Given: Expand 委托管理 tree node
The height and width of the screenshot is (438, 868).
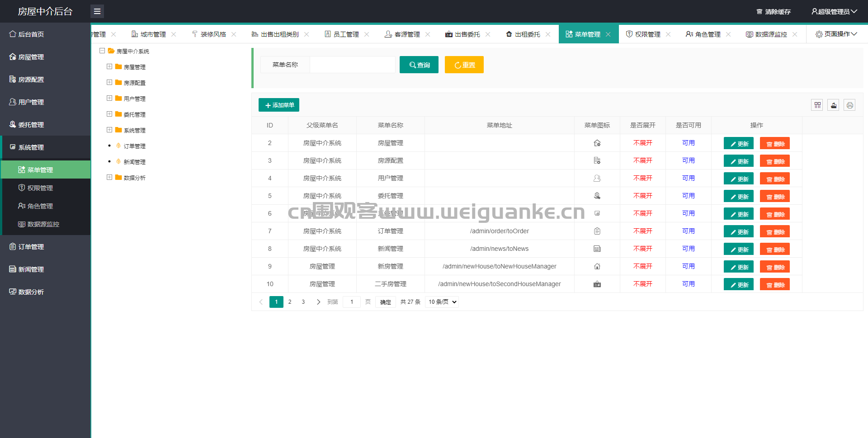Looking at the screenshot, I should point(109,114).
